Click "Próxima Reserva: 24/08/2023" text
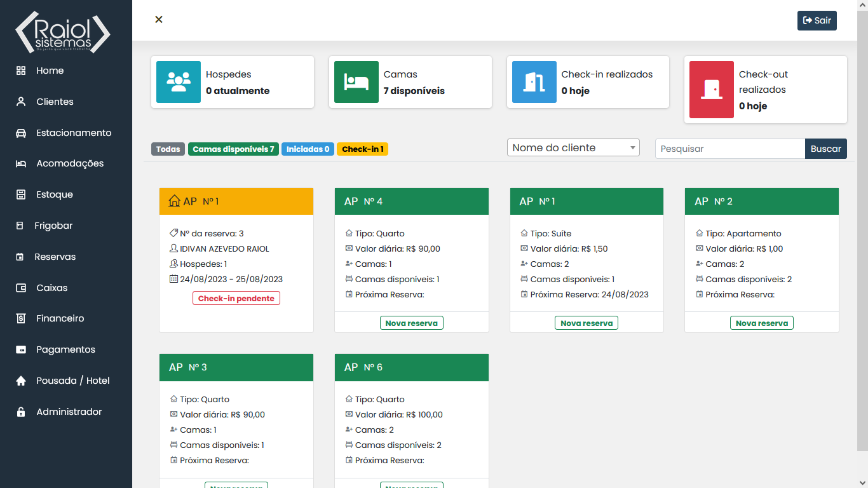Image resolution: width=868 pixels, height=488 pixels. pyautogui.click(x=589, y=294)
